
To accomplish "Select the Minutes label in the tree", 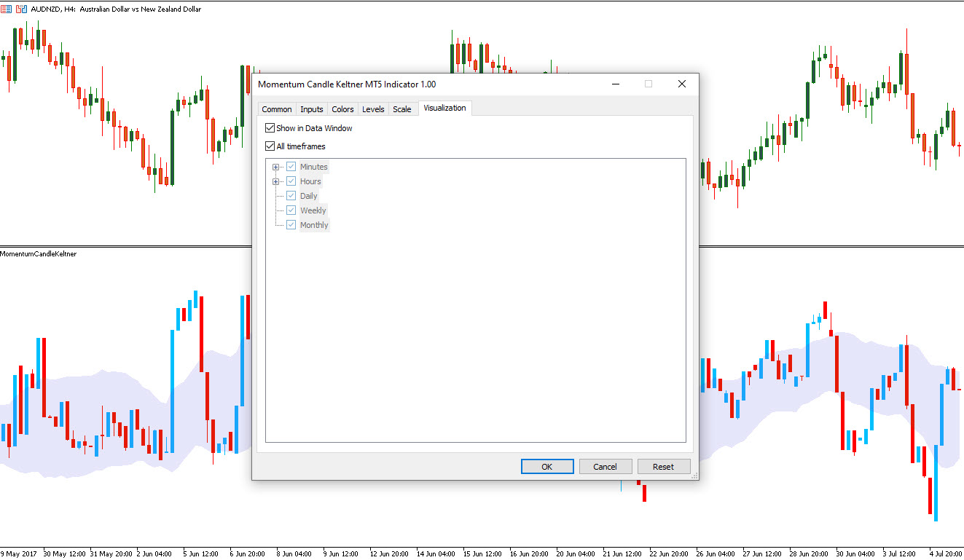I will [313, 167].
